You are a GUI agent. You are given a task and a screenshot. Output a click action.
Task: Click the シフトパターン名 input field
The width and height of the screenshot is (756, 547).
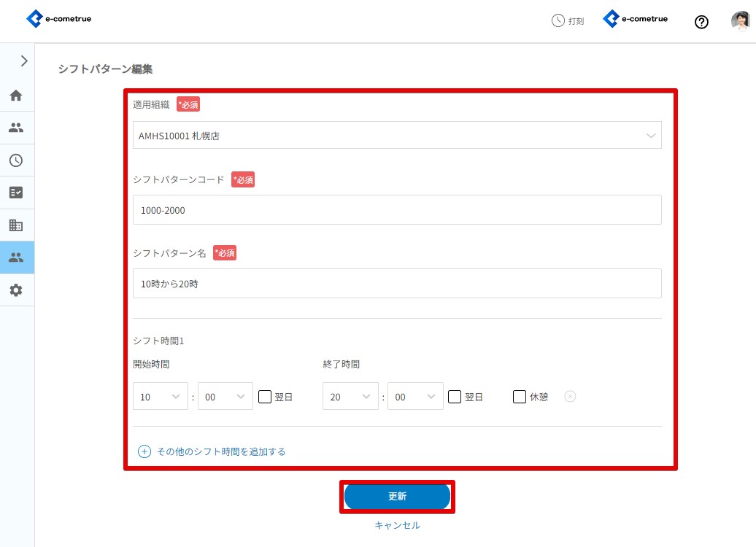pyautogui.click(x=397, y=284)
